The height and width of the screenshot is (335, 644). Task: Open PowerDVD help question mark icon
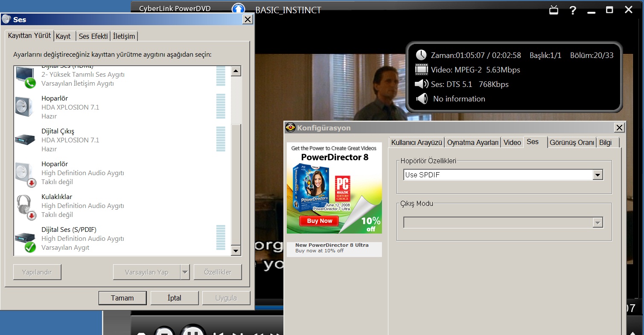[573, 10]
